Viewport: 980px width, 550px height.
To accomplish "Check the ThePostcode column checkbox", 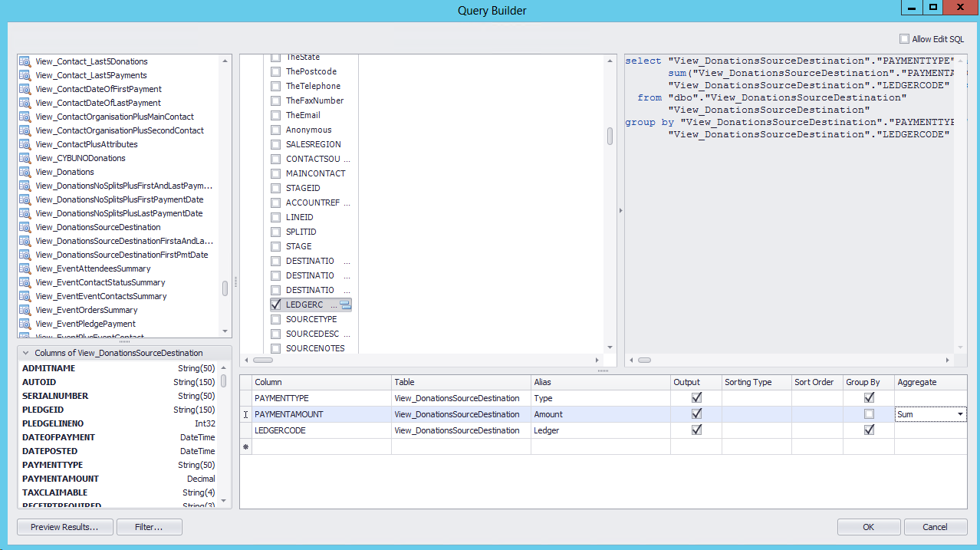I will [x=276, y=71].
